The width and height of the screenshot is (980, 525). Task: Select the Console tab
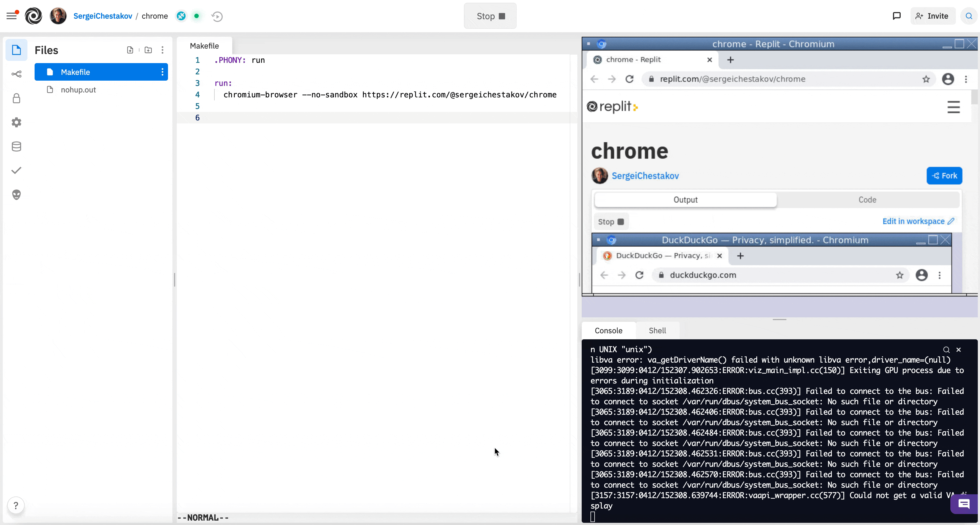pos(608,331)
